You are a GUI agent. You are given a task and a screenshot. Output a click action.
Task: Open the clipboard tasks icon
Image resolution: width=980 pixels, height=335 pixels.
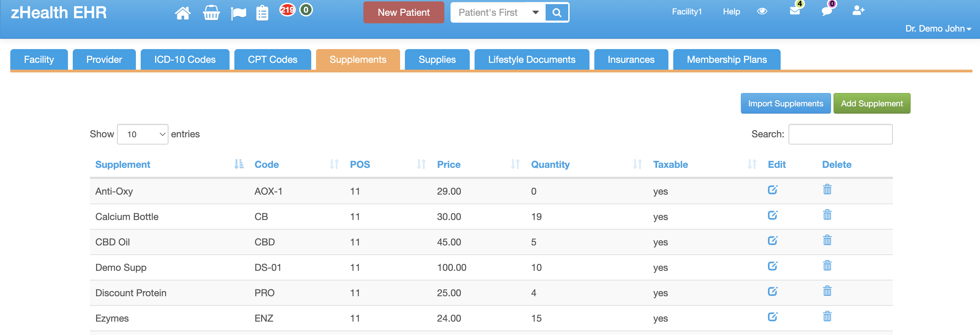point(262,13)
